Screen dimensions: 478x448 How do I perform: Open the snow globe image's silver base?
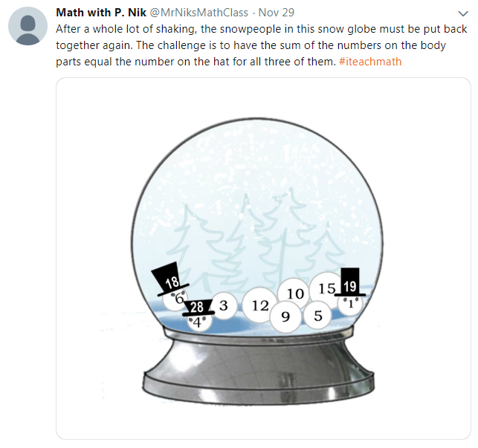click(x=259, y=367)
